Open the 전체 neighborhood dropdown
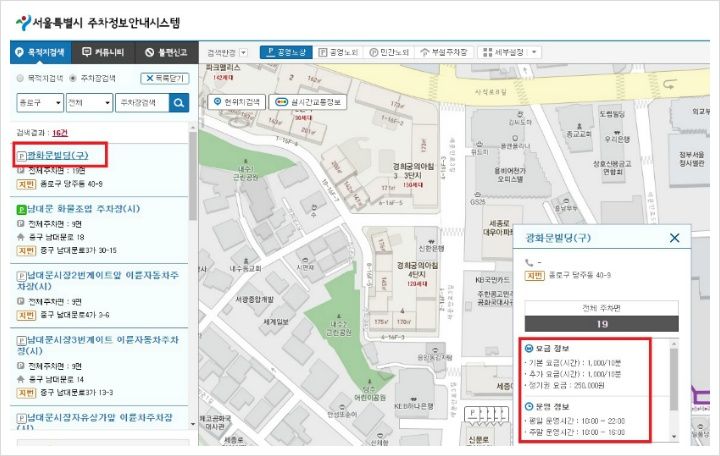 tap(89, 103)
